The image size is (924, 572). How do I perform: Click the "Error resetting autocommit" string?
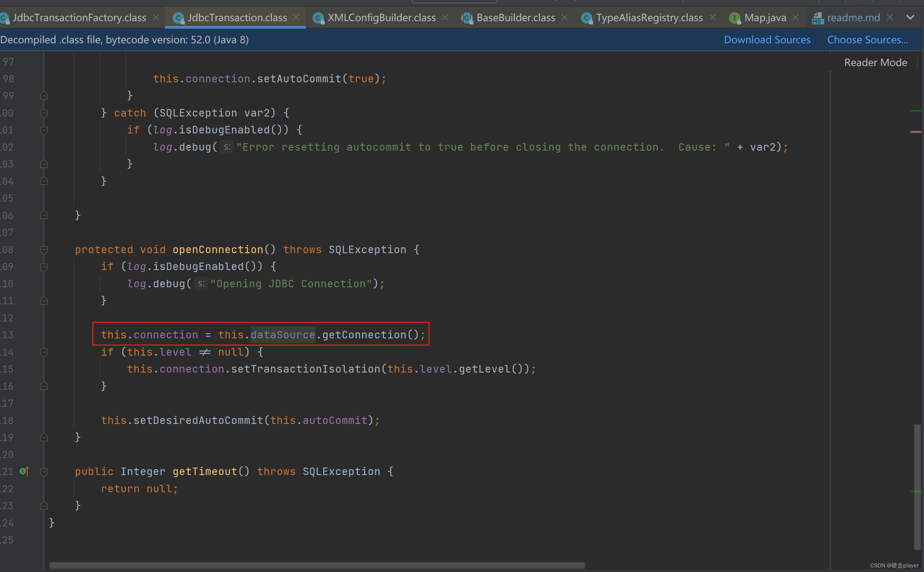(x=483, y=147)
